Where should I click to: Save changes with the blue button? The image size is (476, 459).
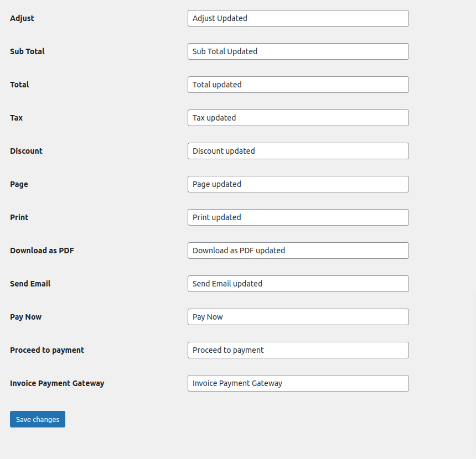(x=38, y=419)
